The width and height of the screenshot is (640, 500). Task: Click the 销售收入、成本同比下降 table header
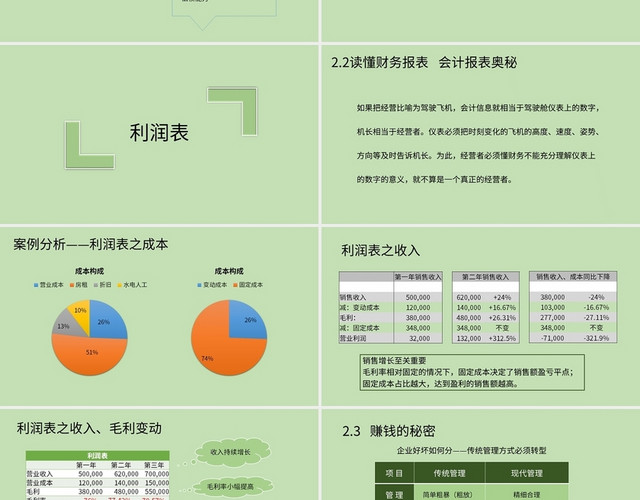[x=573, y=277]
